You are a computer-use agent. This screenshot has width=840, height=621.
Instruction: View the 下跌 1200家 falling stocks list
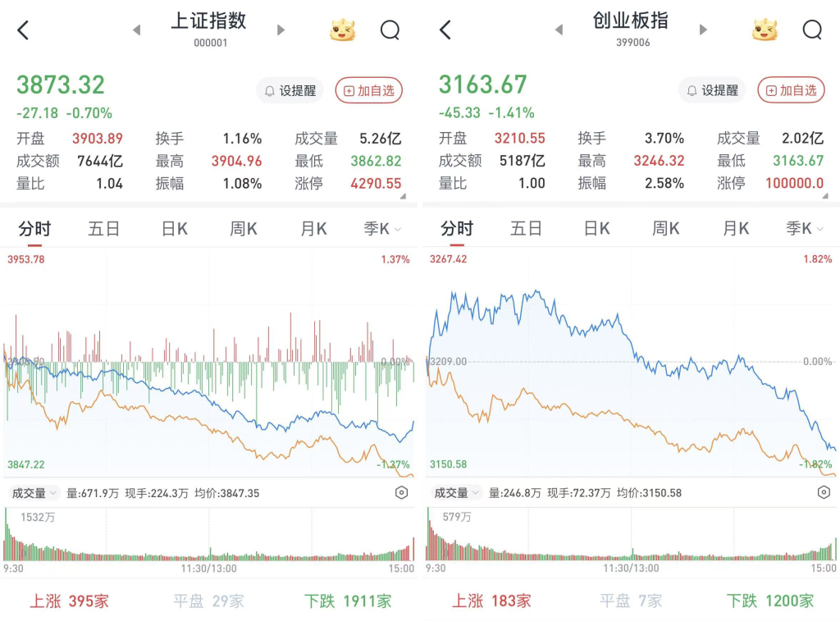click(769, 601)
